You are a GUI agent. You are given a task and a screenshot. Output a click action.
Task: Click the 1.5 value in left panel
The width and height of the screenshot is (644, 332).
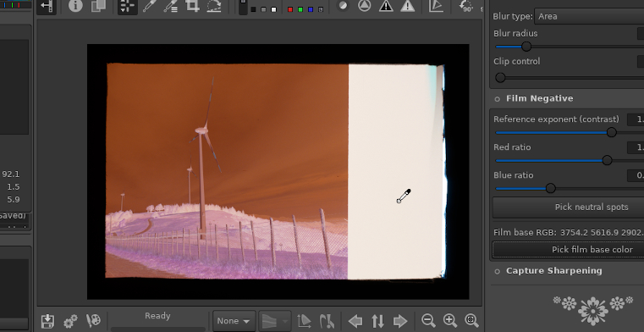pyautogui.click(x=14, y=187)
